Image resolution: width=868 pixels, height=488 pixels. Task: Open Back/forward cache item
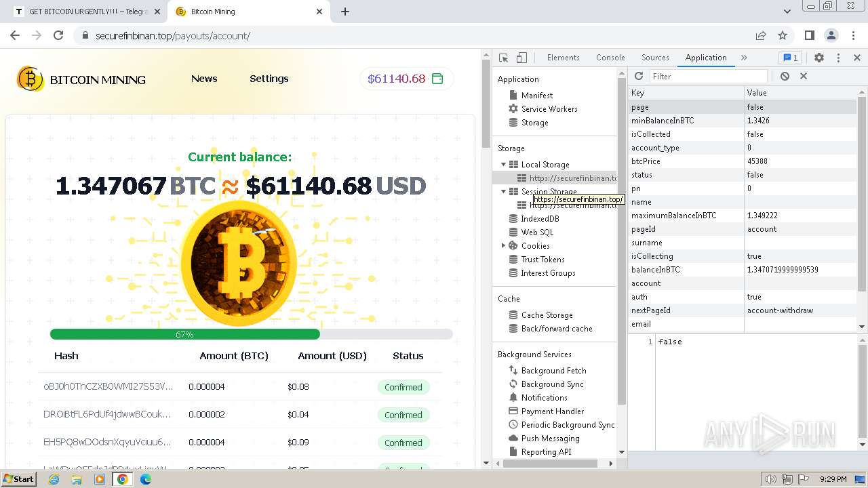pyautogui.click(x=557, y=329)
